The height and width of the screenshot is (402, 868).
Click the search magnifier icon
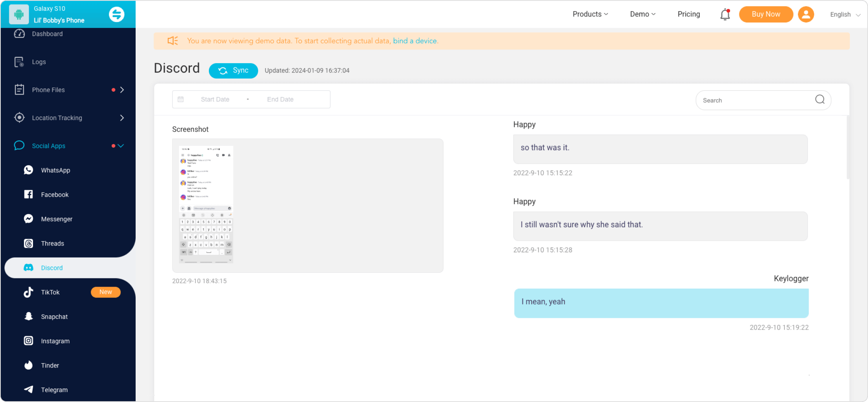tap(820, 100)
